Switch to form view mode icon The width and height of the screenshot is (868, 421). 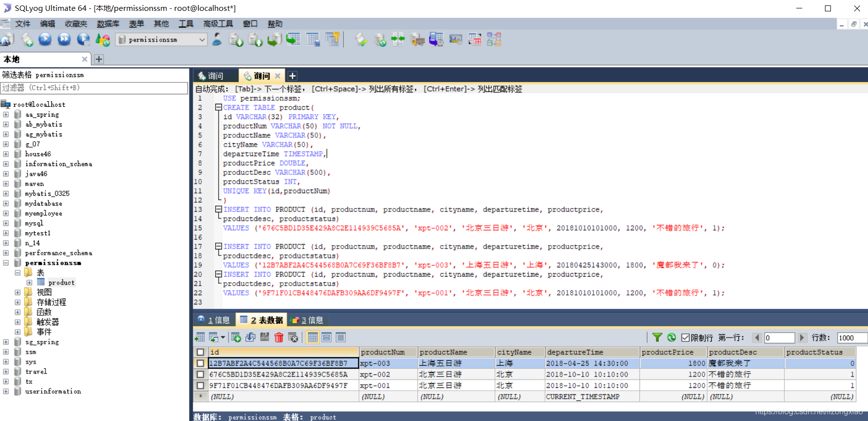(326, 337)
